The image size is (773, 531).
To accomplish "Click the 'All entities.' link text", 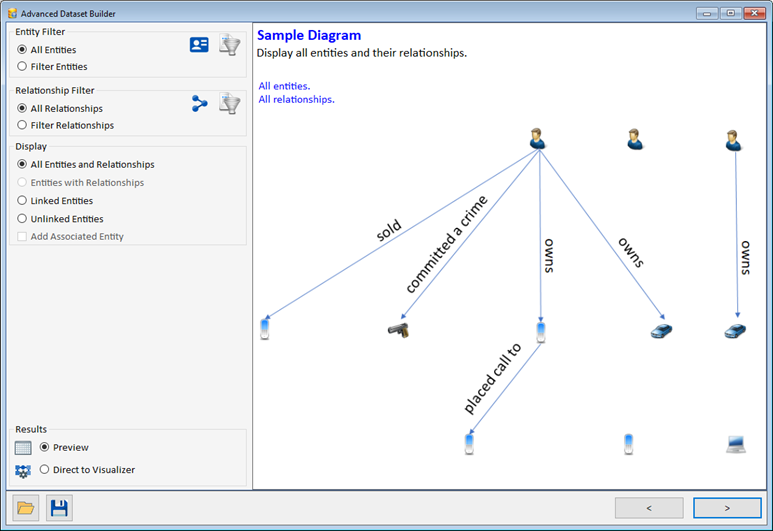I will 284,86.
